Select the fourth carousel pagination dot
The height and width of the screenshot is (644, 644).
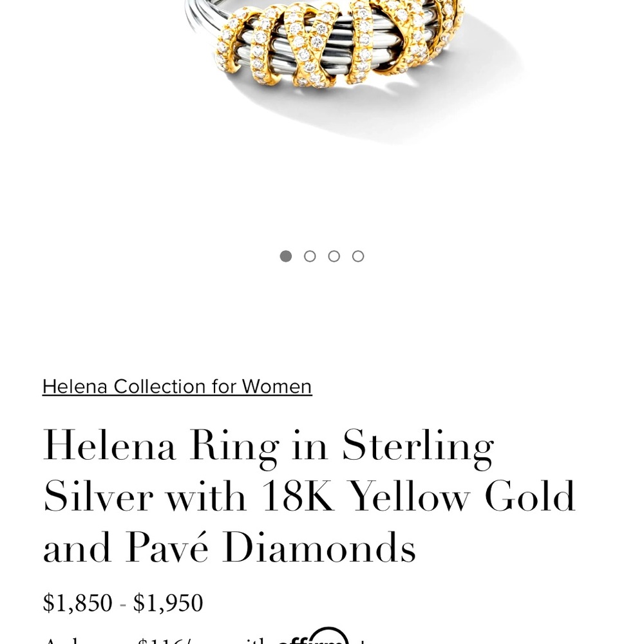pyautogui.click(x=357, y=256)
